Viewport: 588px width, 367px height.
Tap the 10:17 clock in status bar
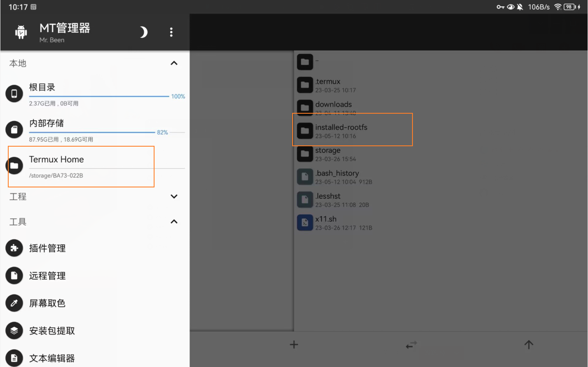coord(18,7)
